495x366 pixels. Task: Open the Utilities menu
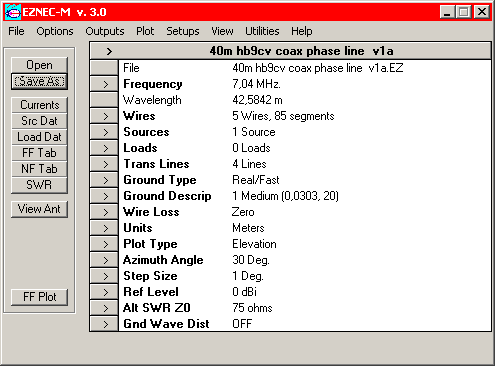pos(262,31)
